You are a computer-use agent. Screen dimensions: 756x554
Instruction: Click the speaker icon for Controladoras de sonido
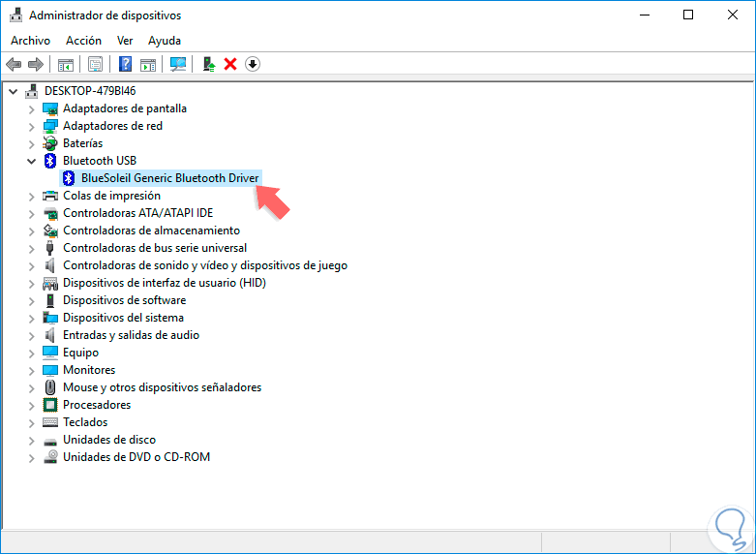(x=49, y=265)
